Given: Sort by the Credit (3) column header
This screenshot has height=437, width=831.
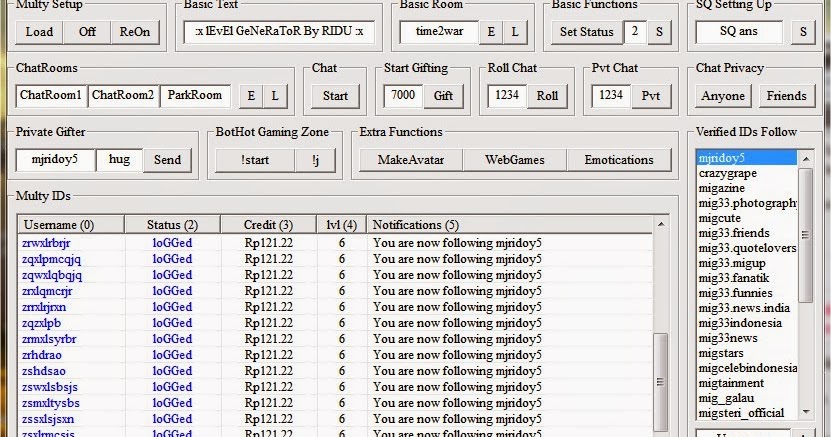Looking at the screenshot, I should click(268, 225).
